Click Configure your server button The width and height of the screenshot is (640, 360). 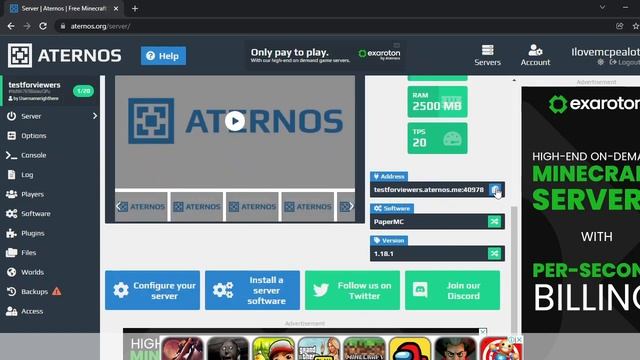(x=152, y=290)
